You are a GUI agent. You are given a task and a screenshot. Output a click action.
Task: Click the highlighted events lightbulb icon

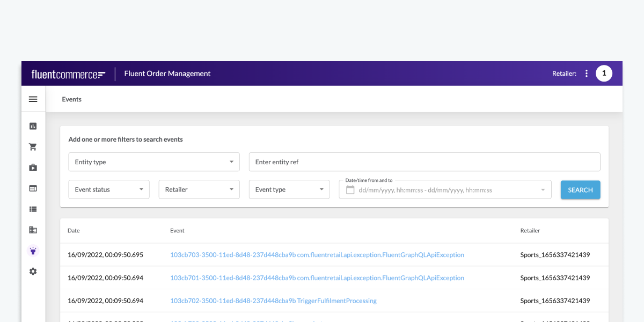(x=33, y=250)
